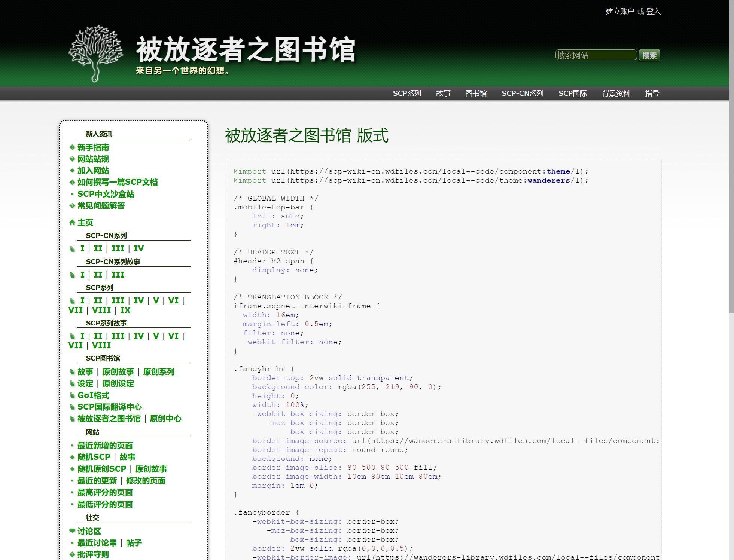
Task: Focus the 搜索网站 search input field
Action: (x=596, y=55)
